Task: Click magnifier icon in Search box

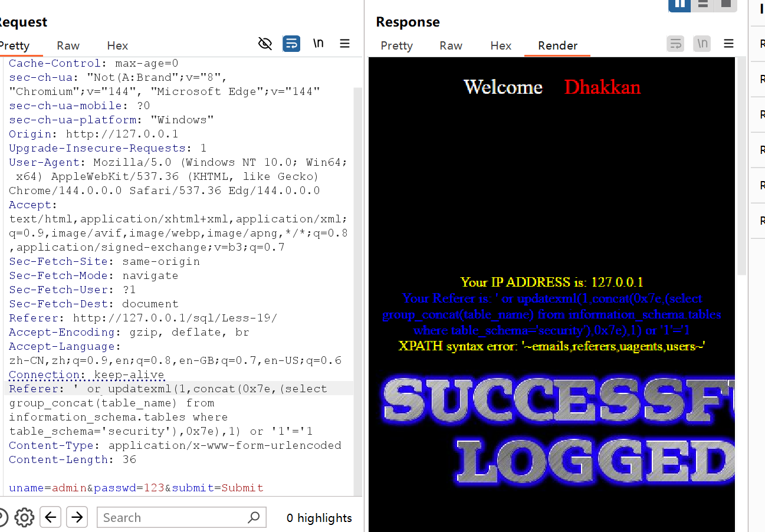Action: [x=253, y=517]
